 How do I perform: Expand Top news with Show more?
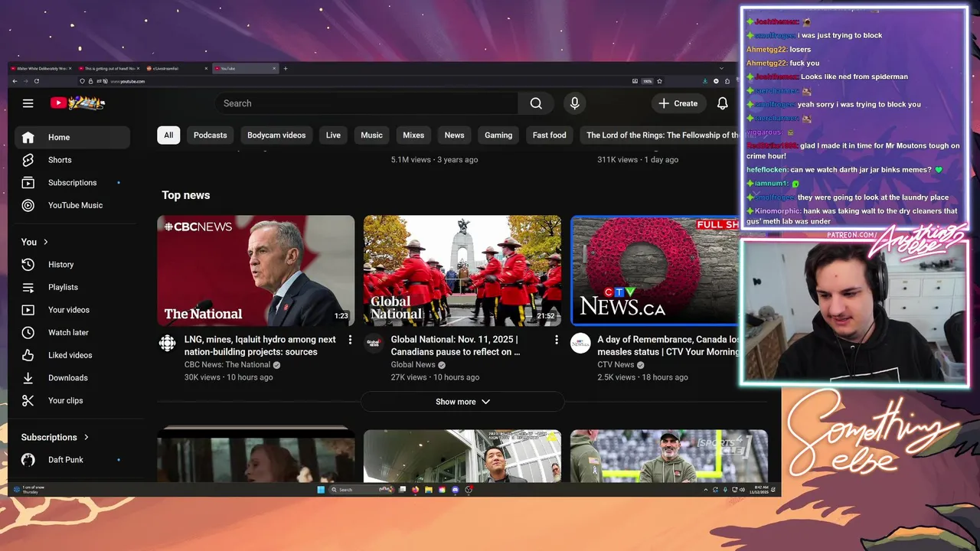(x=462, y=402)
